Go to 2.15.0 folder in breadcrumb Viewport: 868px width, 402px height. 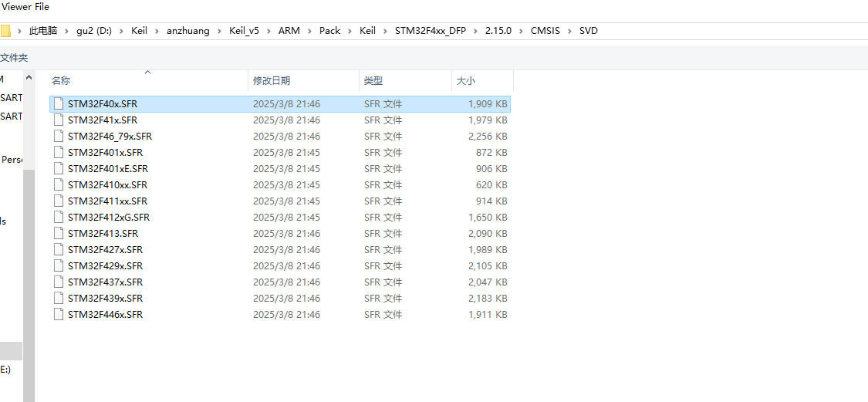pos(498,31)
